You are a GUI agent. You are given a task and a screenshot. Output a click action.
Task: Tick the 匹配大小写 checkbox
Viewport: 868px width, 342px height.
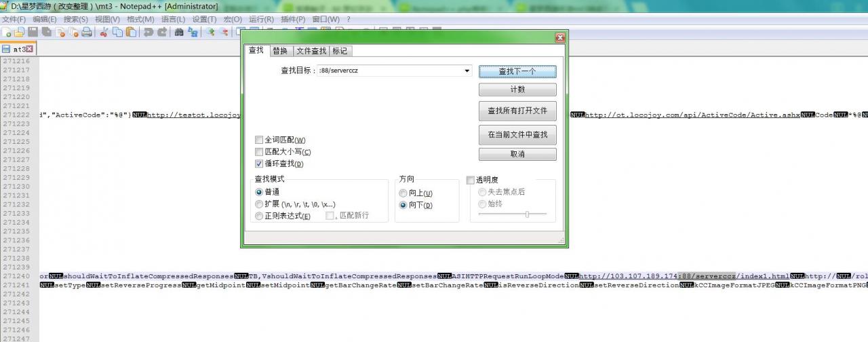coord(259,152)
